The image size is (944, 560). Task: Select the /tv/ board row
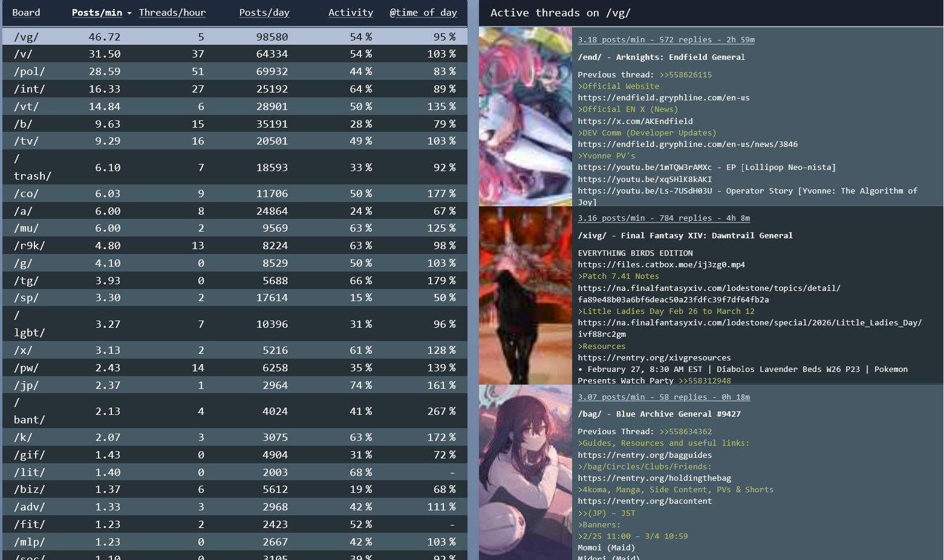pos(235,141)
